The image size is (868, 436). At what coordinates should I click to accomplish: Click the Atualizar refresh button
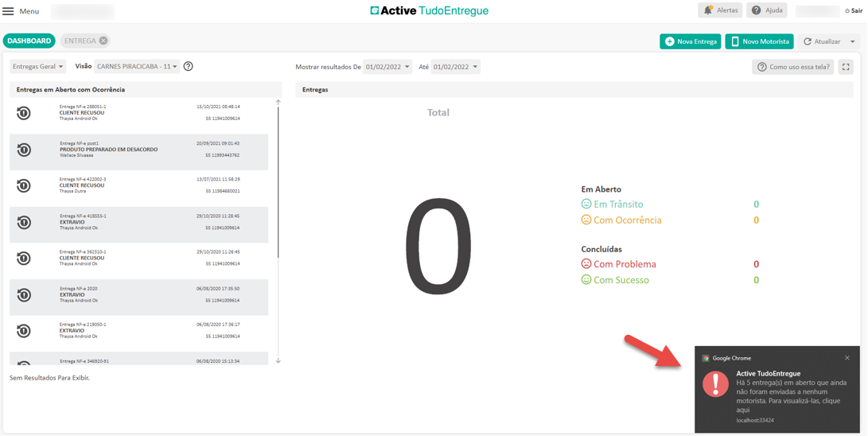(x=822, y=41)
